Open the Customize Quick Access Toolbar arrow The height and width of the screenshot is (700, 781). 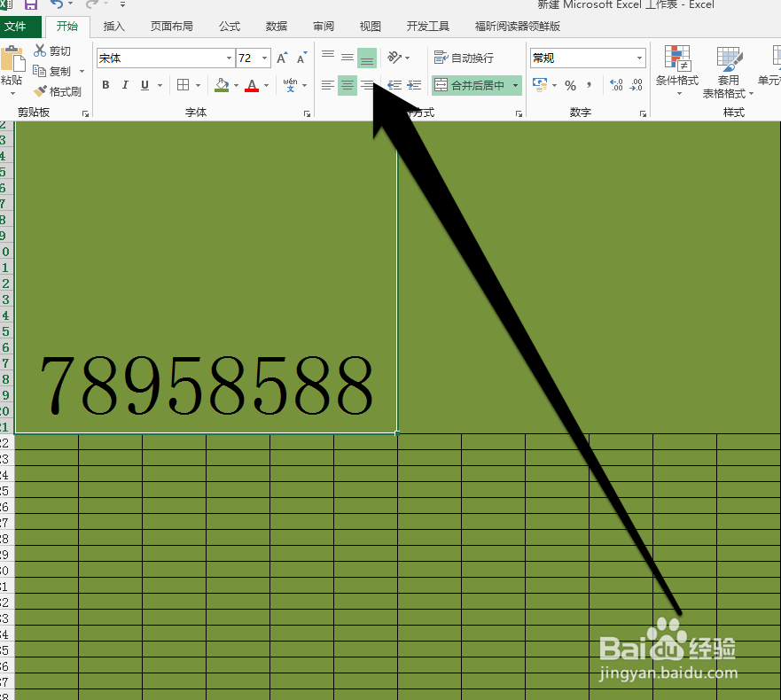(x=122, y=4)
